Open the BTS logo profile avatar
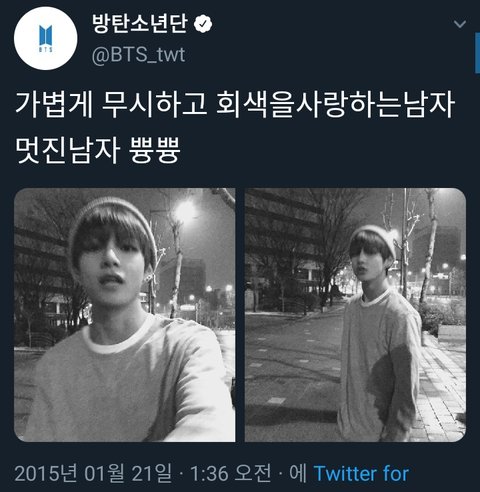 point(46,38)
